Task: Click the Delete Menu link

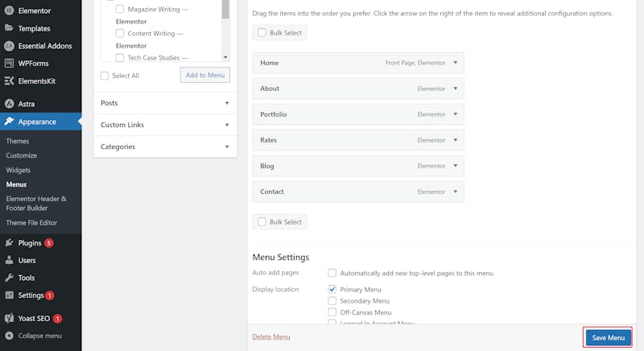Action: coord(271,337)
